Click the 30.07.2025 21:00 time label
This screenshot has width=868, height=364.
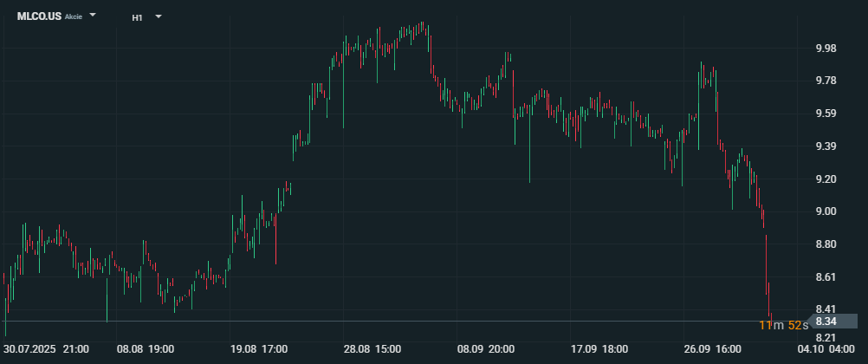[46, 349]
